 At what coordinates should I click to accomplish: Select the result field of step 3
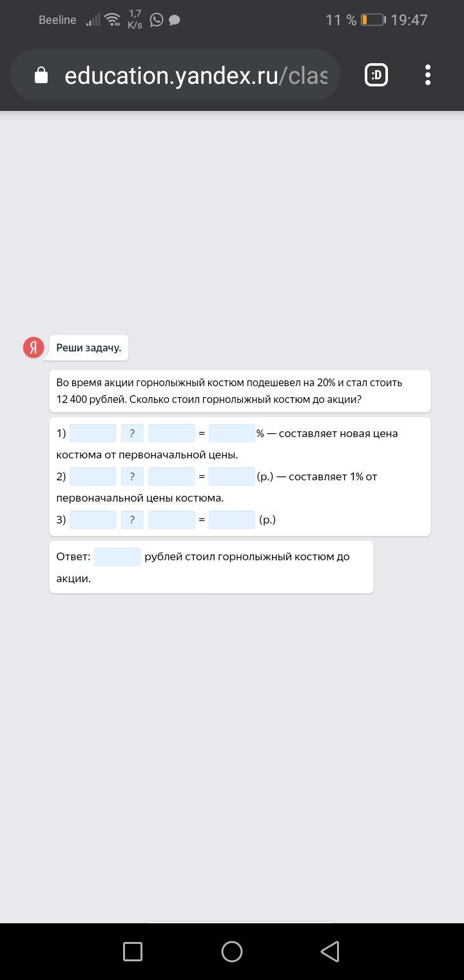231,520
